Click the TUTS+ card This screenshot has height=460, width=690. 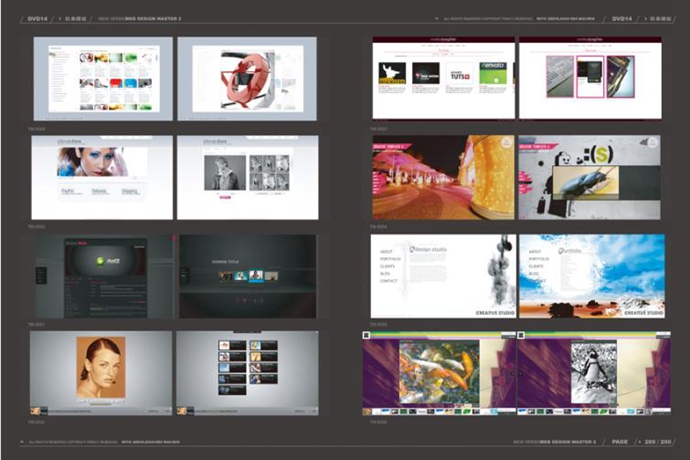tap(459, 73)
